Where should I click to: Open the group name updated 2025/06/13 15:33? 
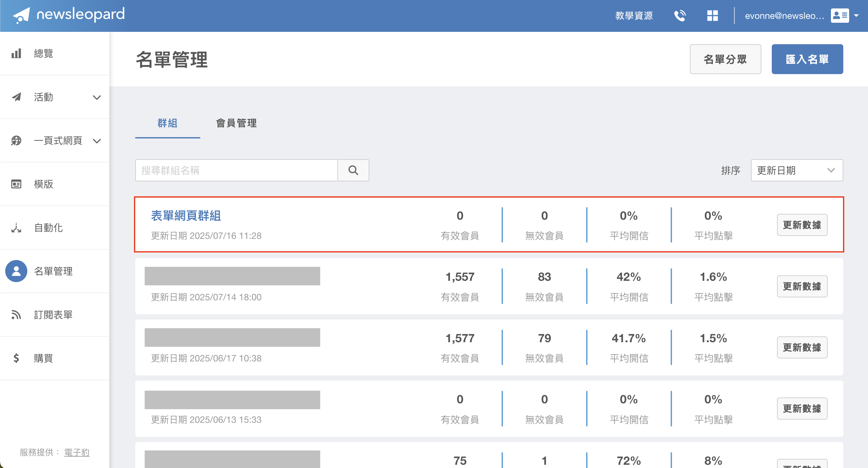(232, 400)
